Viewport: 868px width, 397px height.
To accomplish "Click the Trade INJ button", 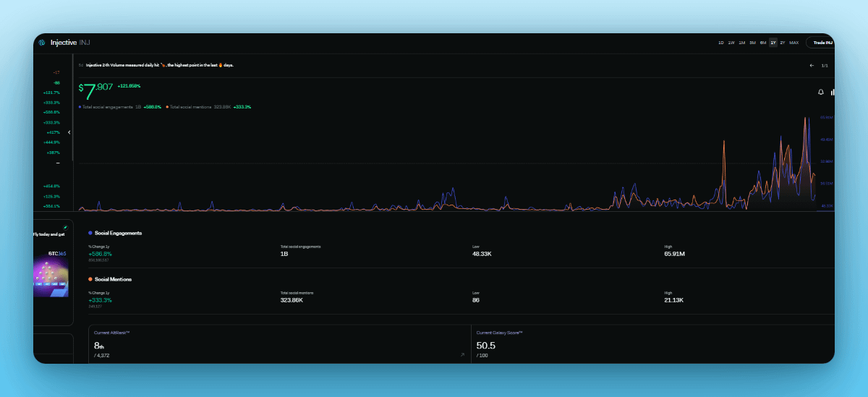I will [822, 43].
